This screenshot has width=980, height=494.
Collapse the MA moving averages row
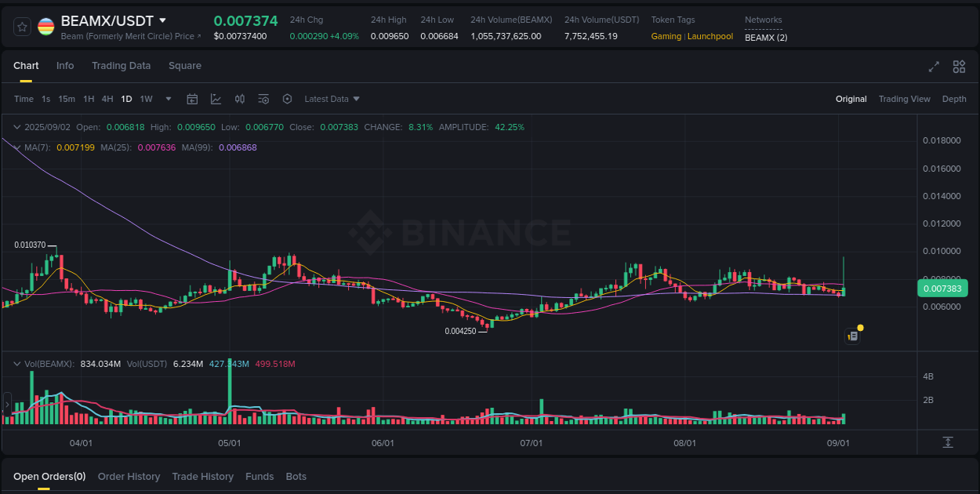[17, 147]
